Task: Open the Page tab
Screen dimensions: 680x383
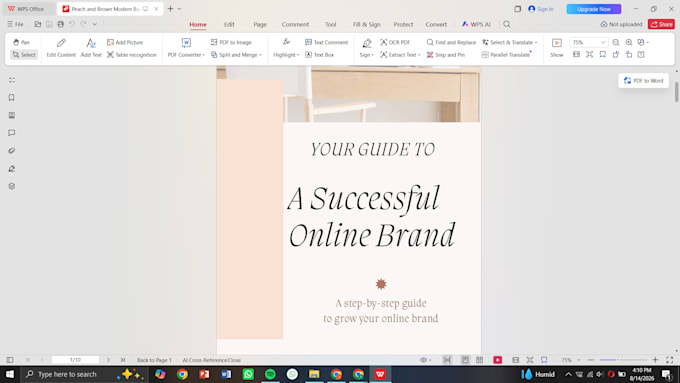Action: pos(260,24)
